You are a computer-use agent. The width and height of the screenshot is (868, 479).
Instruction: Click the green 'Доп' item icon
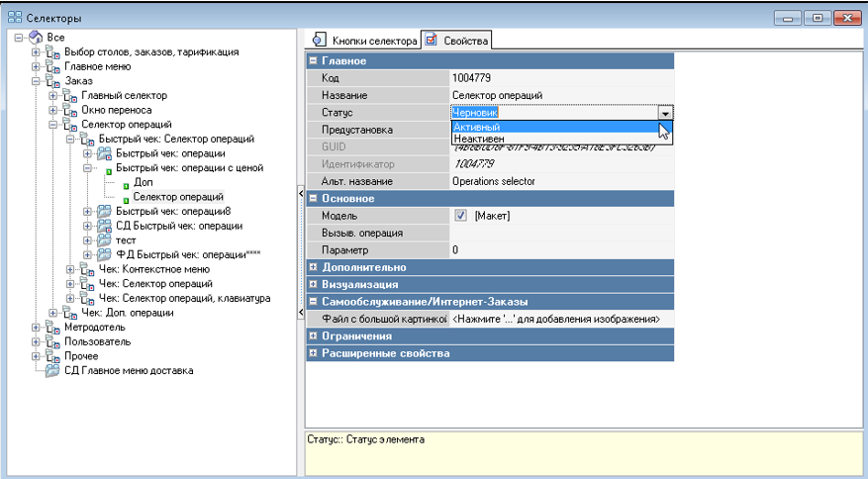(126, 184)
